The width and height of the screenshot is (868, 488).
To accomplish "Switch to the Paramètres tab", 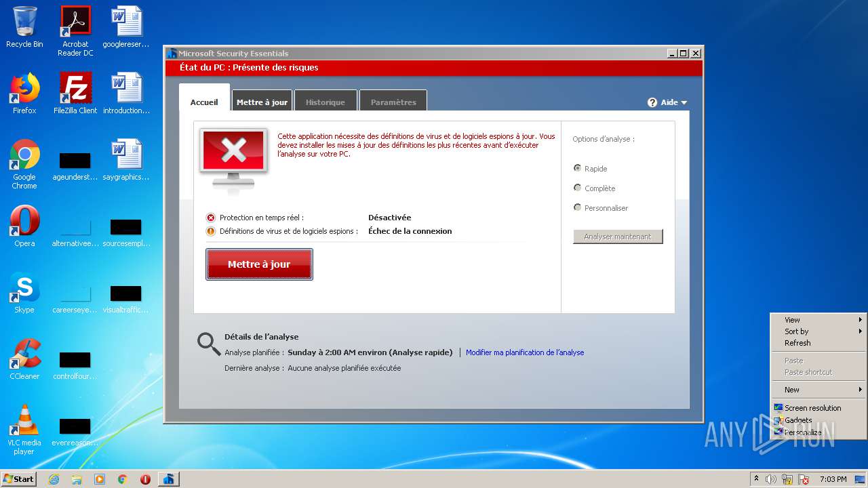I will pos(393,102).
